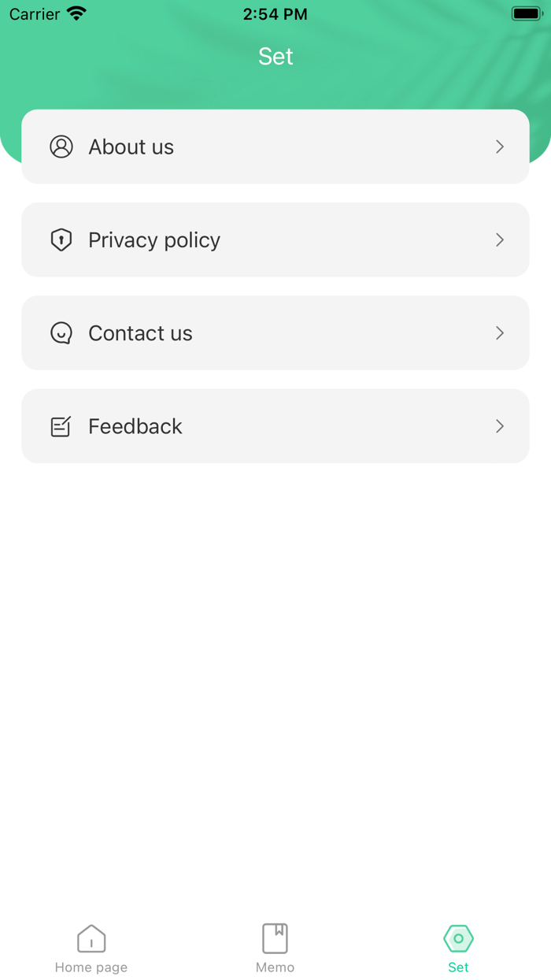This screenshot has height=980, width=551.
Task: Expand the Feedback row chevron
Action: pos(500,425)
